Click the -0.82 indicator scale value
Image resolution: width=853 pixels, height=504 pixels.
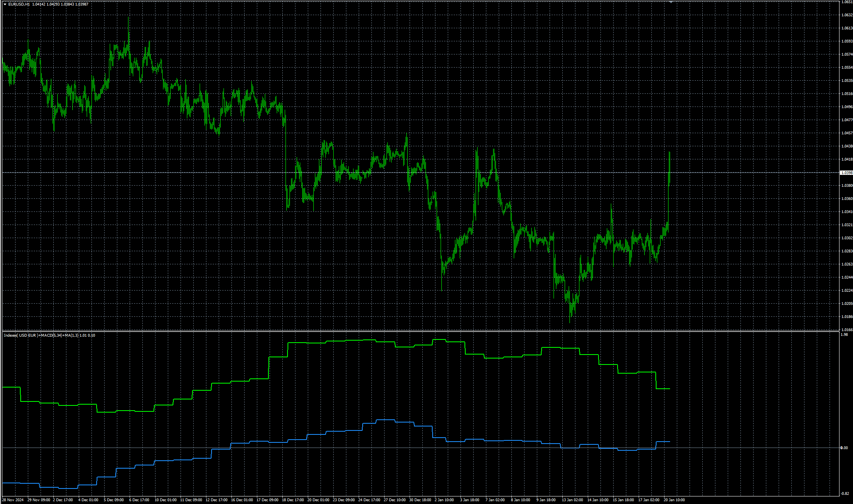[x=844, y=494]
